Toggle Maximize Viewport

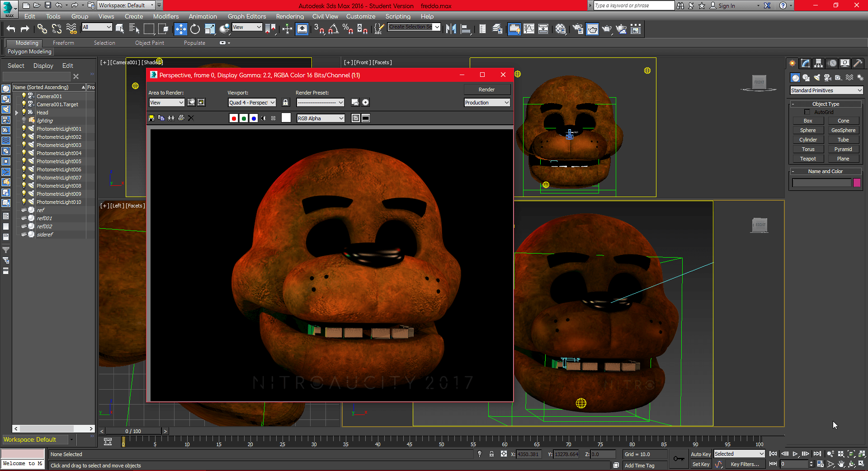862,464
